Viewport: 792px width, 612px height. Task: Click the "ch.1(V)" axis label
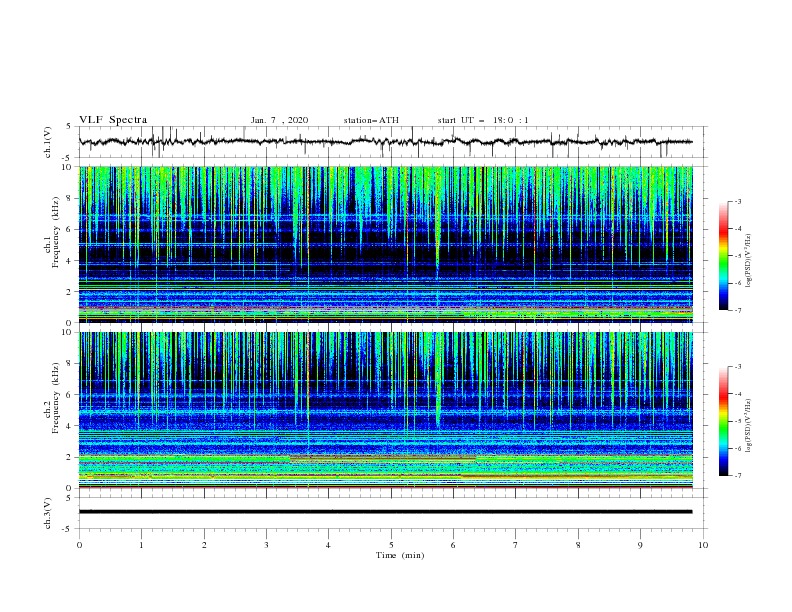point(48,142)
